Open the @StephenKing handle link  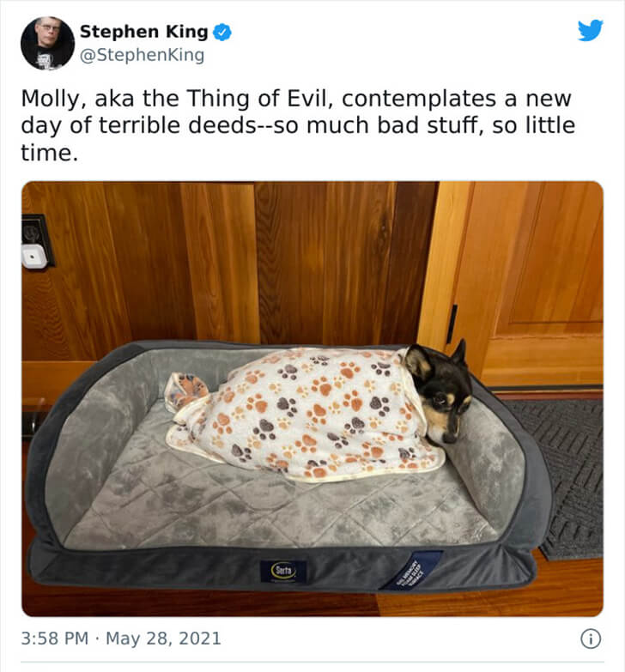pos(142,55)
